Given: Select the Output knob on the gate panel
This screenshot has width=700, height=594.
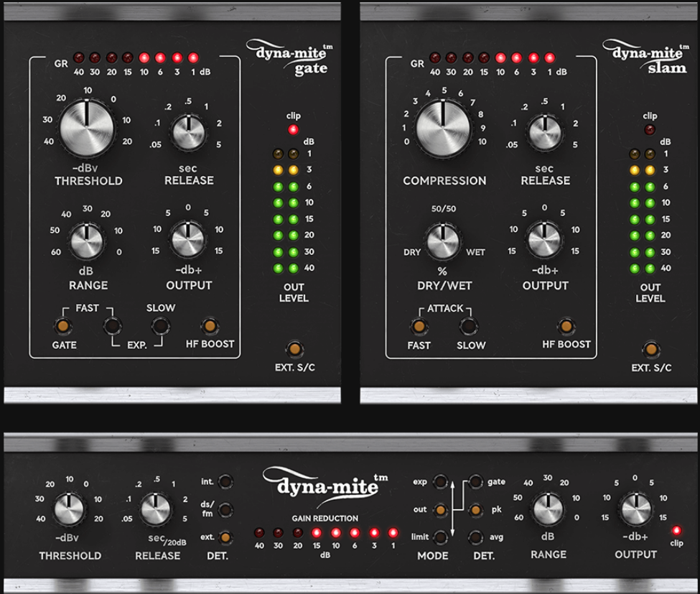Looking at the screenshot, I should [x=188, y=239].
